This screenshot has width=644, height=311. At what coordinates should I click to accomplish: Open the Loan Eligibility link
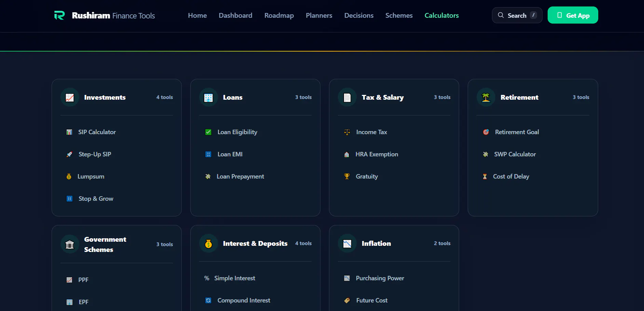pos(237,132)
